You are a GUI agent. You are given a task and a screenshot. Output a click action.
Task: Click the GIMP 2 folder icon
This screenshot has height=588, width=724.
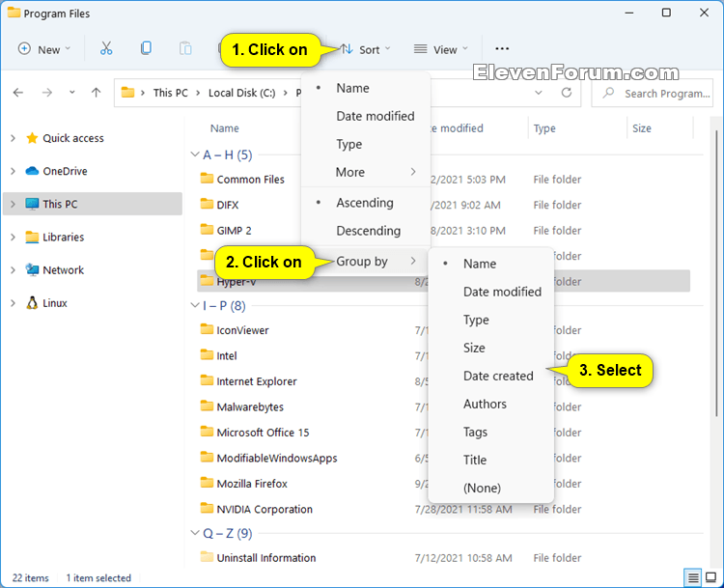point(207,230)
